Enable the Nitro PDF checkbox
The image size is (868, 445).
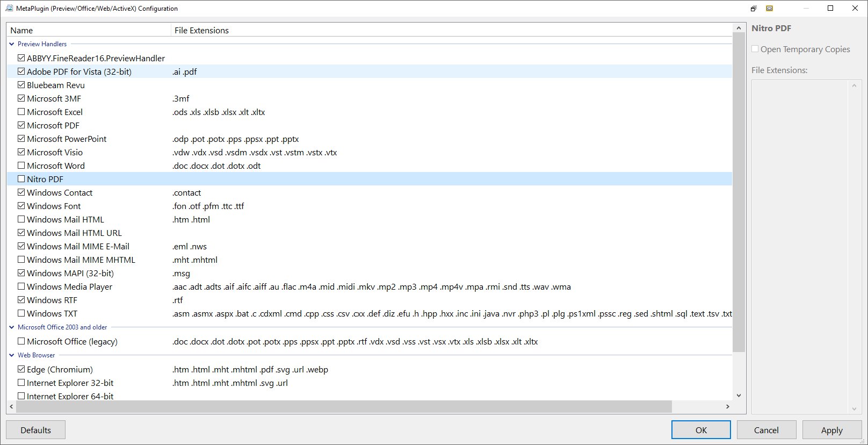tap(21, 179)
